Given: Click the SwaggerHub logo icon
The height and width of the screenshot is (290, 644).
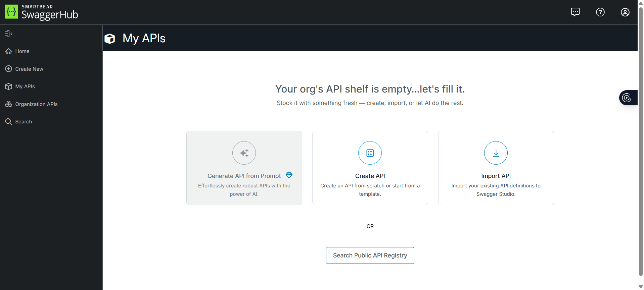Looking at the screenshot, I should (x=11, y=12).
